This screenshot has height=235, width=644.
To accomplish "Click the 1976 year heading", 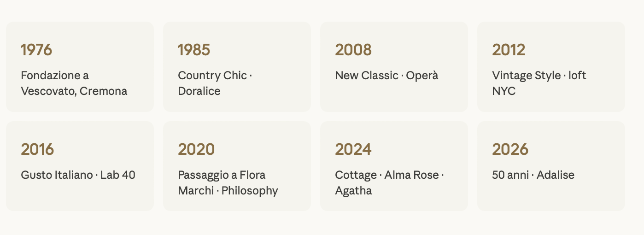I will point(36,50).
